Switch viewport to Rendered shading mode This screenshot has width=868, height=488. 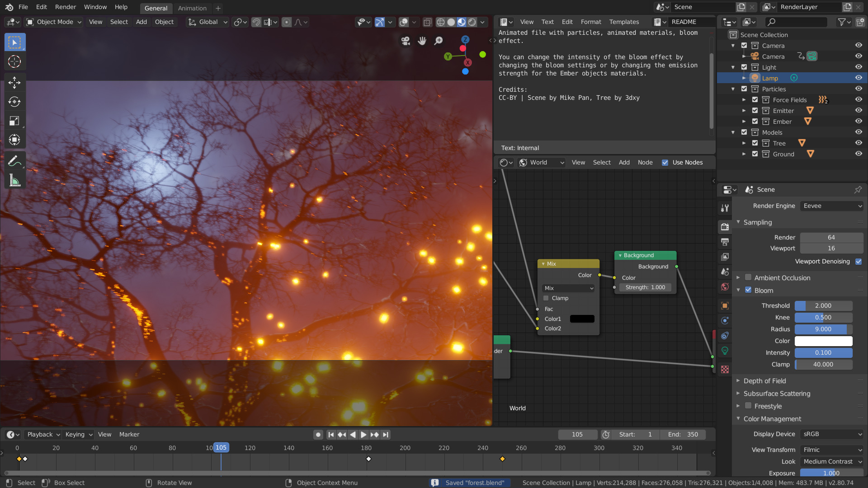point(472,22)
